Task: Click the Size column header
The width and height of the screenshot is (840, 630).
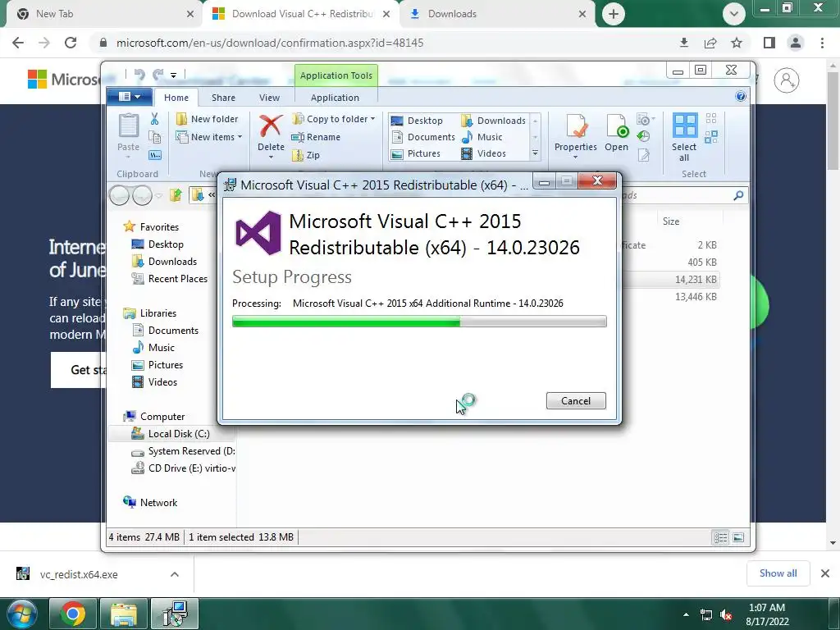Action: coord(671,221)
